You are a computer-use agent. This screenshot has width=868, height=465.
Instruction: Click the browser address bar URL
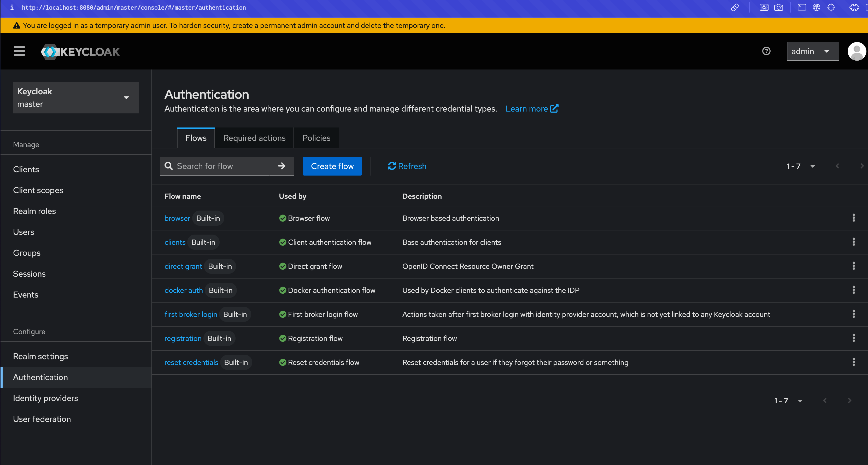[x=134, y=7]
